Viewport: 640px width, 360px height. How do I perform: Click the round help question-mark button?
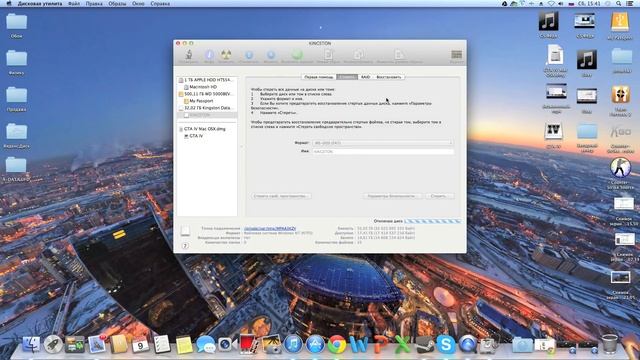[x=185, y=246]
